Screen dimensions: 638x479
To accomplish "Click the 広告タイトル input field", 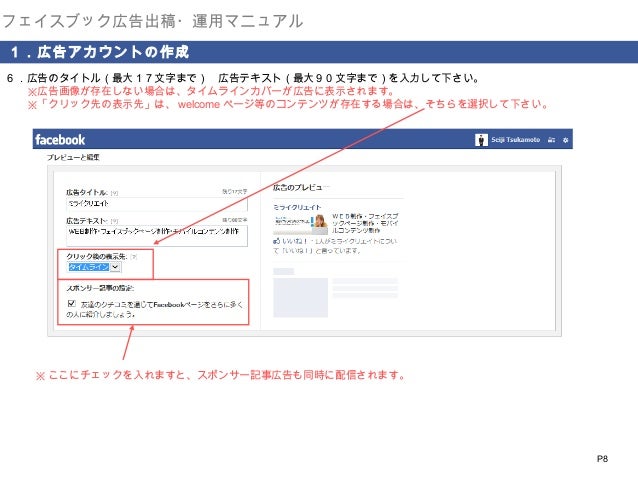I will (x=157, y=204).
